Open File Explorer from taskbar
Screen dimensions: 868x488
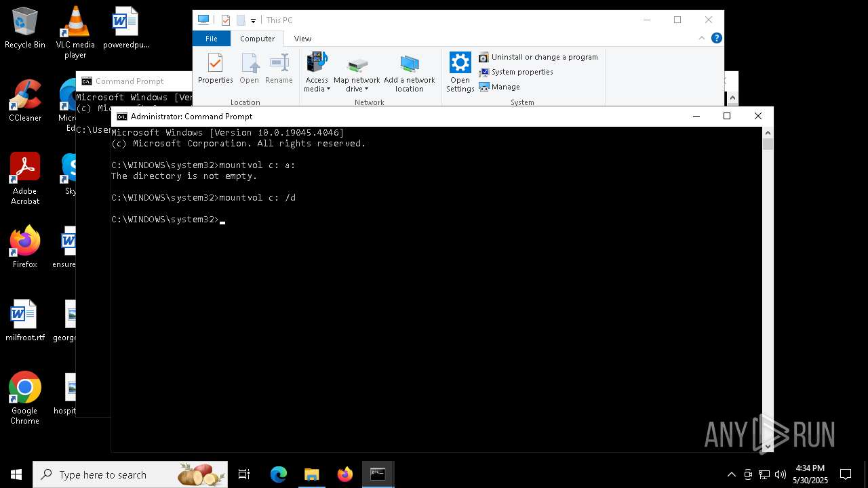pyautogui.click(x=312, y=474)
